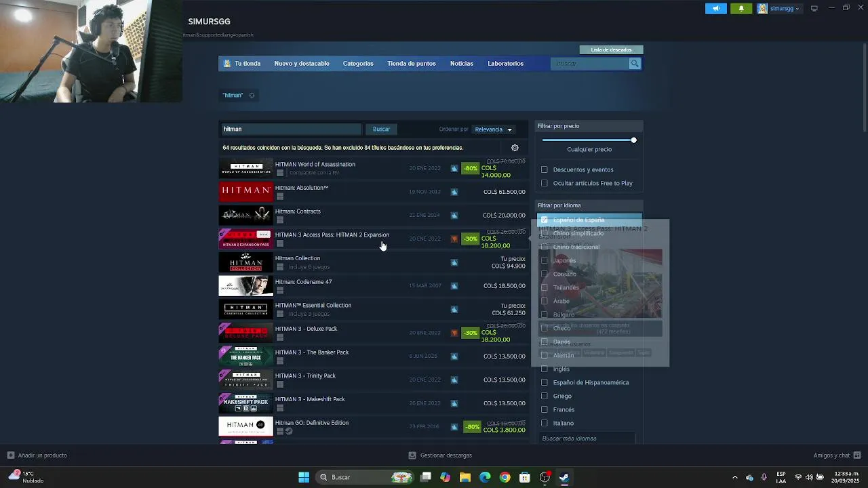868x488 pixels.
Task: Click the Steam Deck icon under Hitman GO
Action: click(289, 432)
